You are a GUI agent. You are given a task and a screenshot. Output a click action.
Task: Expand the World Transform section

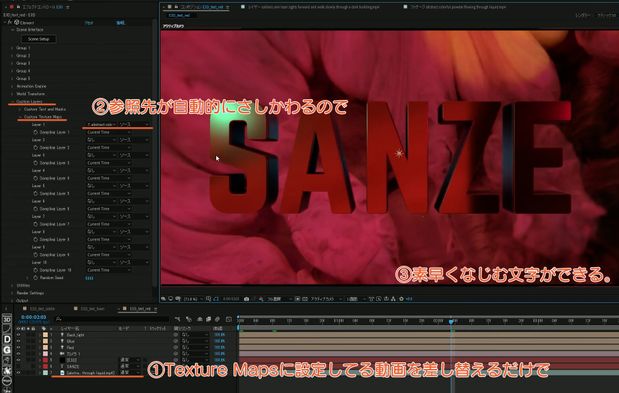pos(12,94)
